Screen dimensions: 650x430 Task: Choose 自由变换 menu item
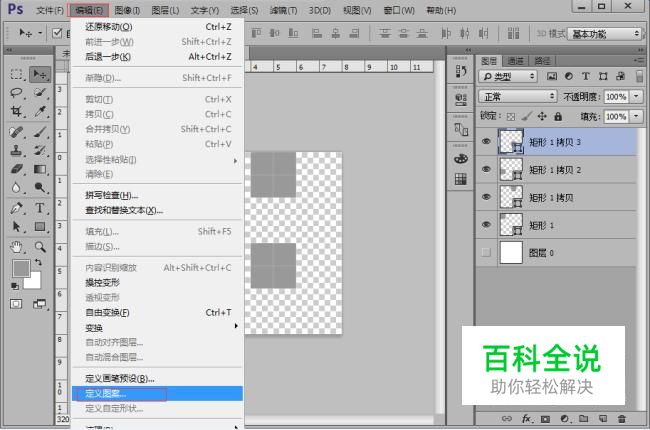coord(158,312)
